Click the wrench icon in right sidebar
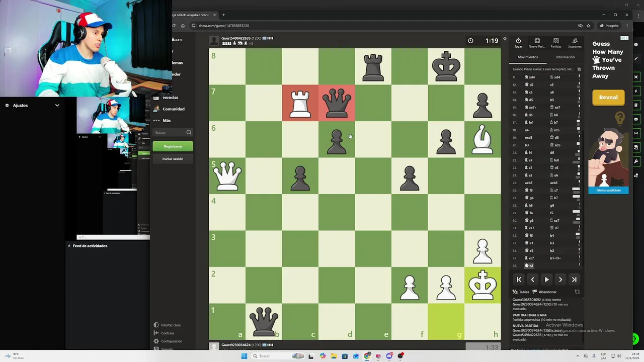Viewport: 644px width, 362px height. pos(636,161)
